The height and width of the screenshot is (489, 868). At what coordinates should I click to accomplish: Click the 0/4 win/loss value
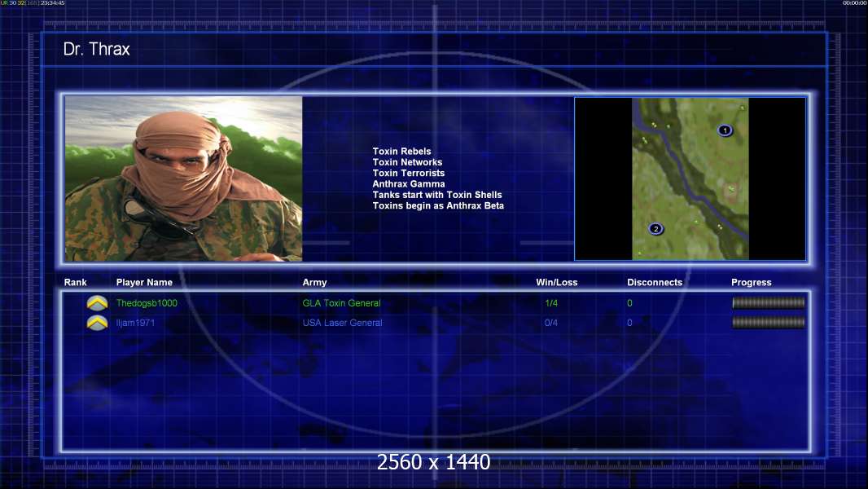550,323
